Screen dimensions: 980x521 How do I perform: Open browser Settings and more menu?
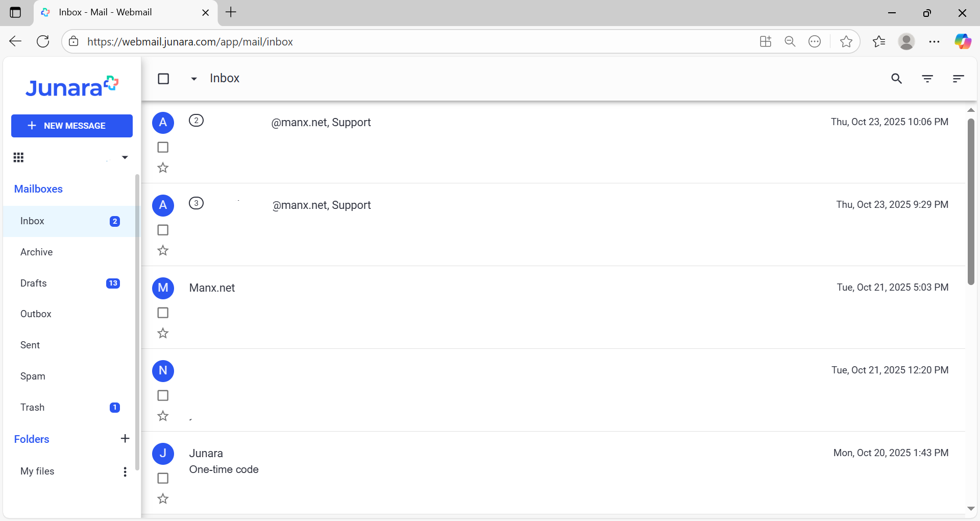point(934,41)
